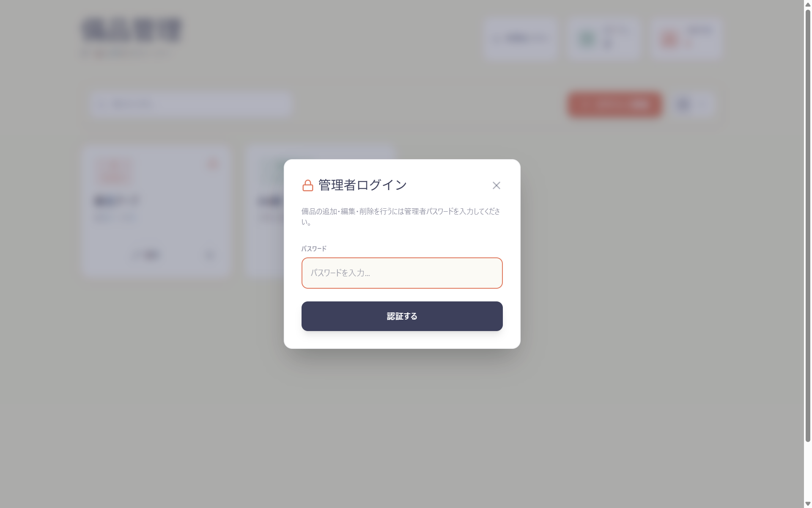The width and height of the screenshot is (812, 508).
Task: Click the leftmost blurred header button
Action: (x=520, y=39)
